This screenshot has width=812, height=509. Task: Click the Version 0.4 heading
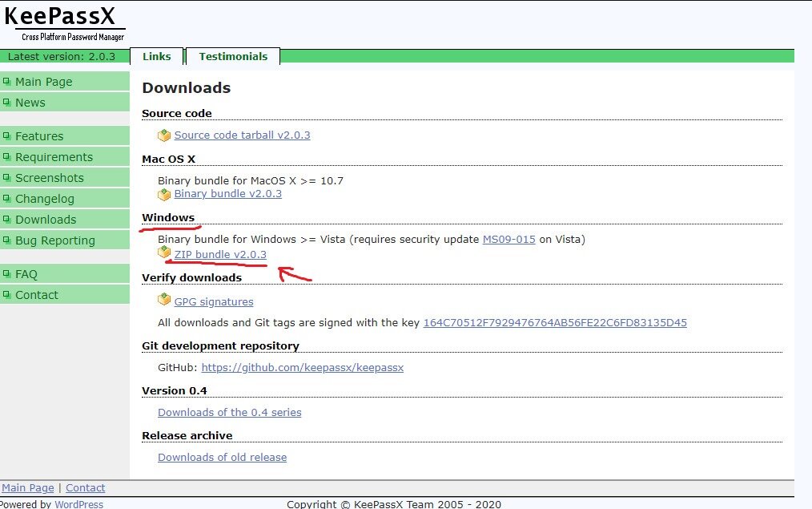point(175,391)
